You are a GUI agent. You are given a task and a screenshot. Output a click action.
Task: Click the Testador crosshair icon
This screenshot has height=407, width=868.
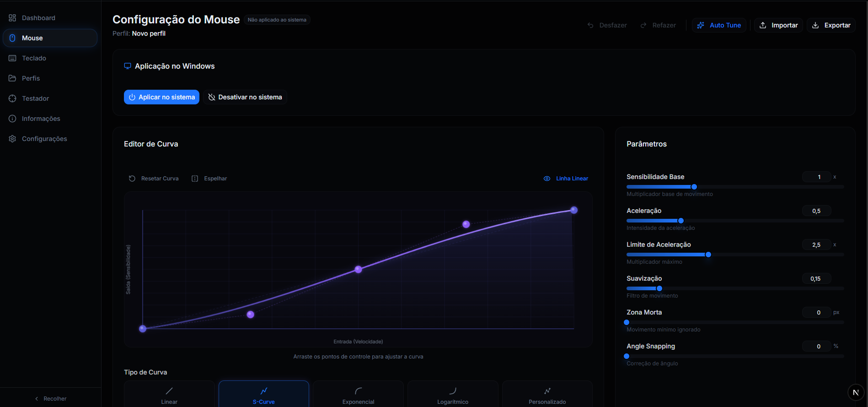click(12, 98)
